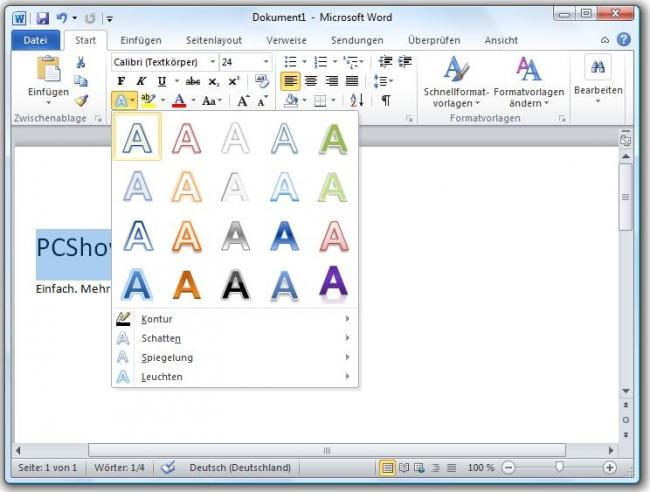Click Seite: 1 von 1 page indicator
The height and width of the screenshot is (492, 650).
(47, 468)
